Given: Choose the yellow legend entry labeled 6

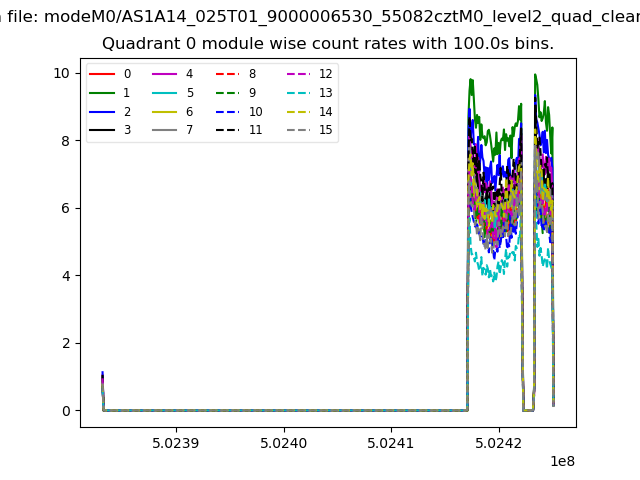Looking at the screenshot, I should point(165,112).
